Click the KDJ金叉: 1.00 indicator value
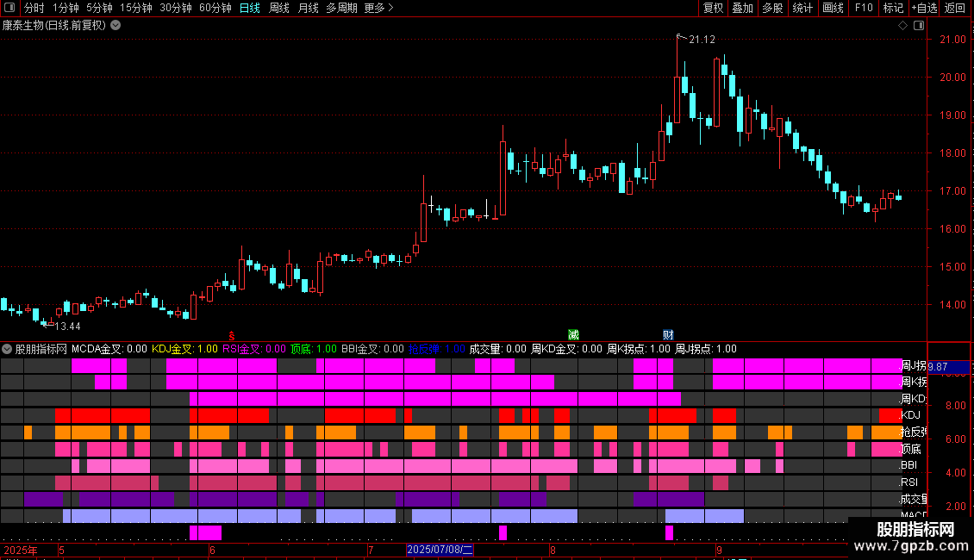This screenshot has height=560, width=974. click(184, 349)
